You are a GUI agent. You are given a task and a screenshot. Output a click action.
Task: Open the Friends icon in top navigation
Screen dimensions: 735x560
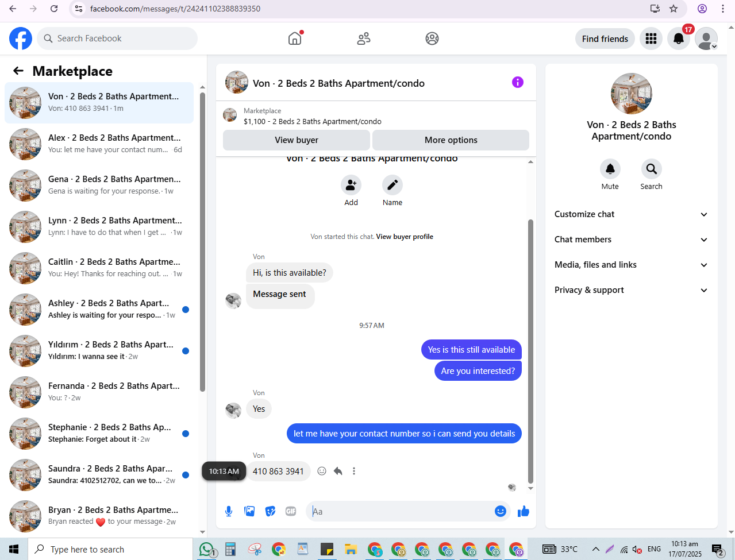pyautogui.click(x=364, y=38)
